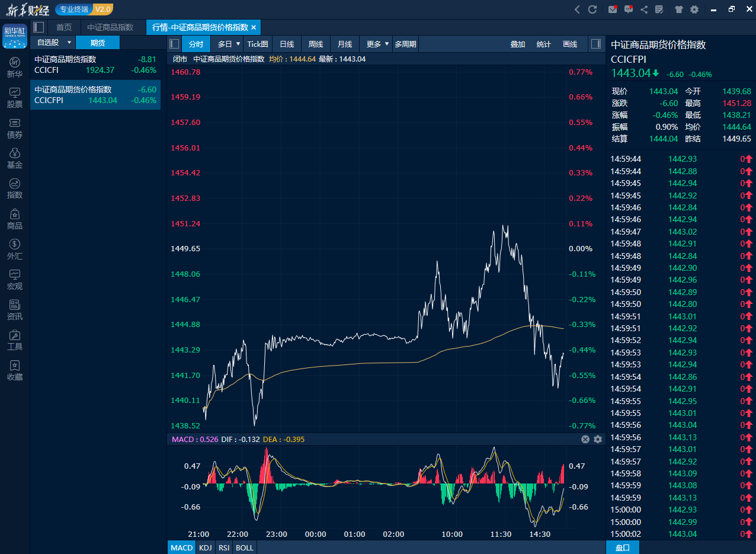756x554 pixels.
Task: Open the message inbox icon with red badge
Action: click(612, 9)
